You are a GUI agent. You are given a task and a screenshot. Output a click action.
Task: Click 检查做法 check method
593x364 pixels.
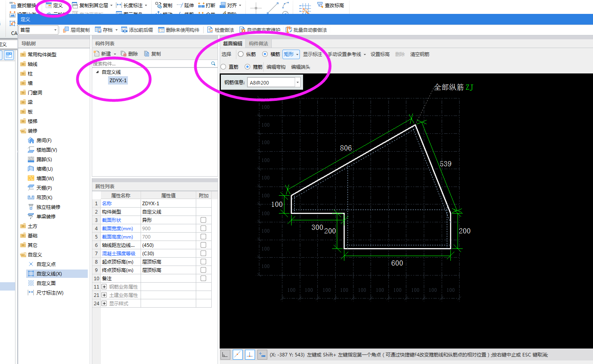[220, 30]
